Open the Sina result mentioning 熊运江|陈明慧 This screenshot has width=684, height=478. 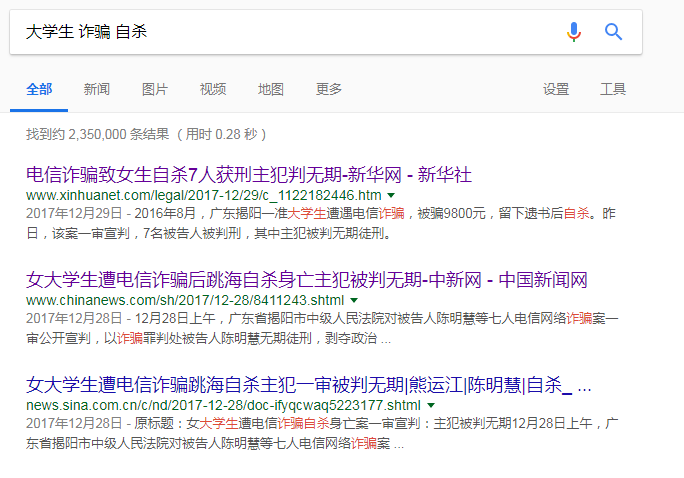pos(308,385)
